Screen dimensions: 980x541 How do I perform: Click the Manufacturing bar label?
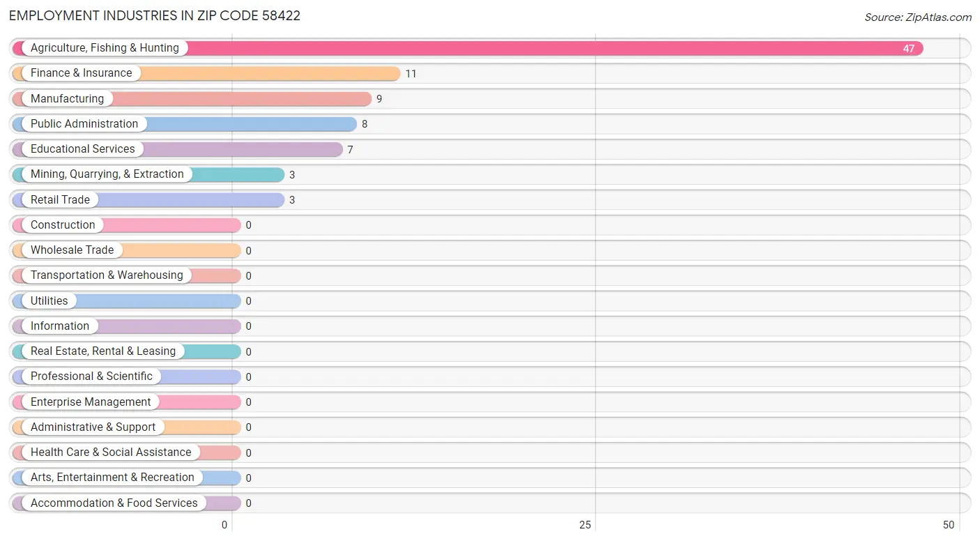point(67,98)
